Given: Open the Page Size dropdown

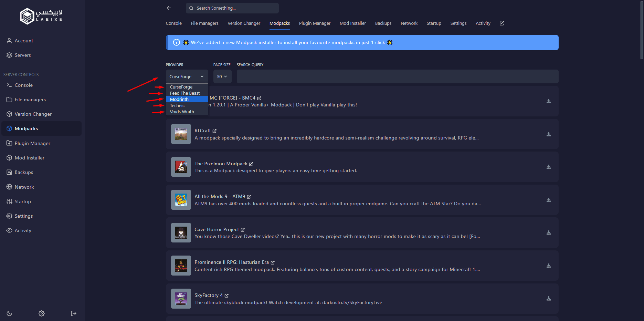Looking at the screenshot, I should pyautogui.click(x=222, y=76).
